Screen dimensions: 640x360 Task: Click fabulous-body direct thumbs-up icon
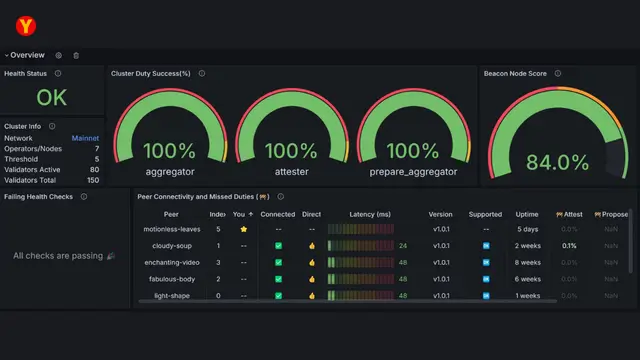pos(312,279)
